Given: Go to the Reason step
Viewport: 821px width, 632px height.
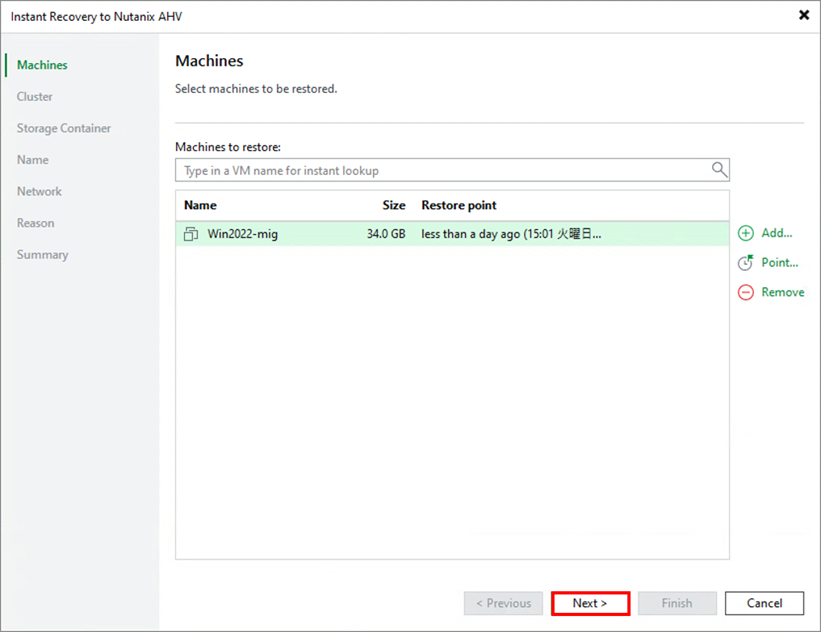Looking at the screenshot, I should [36, 223].
